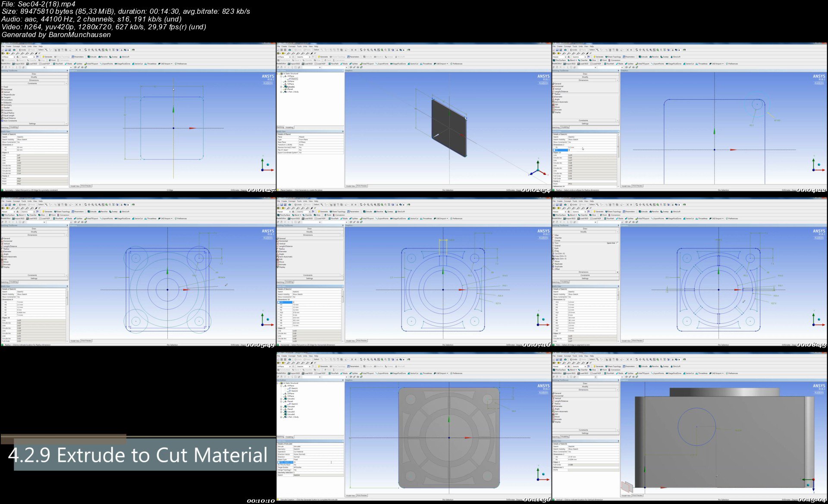The image size is (828, 504).
Task: Click Modify section header in 00:08:43 toolbox
Action: pos(583,232)
